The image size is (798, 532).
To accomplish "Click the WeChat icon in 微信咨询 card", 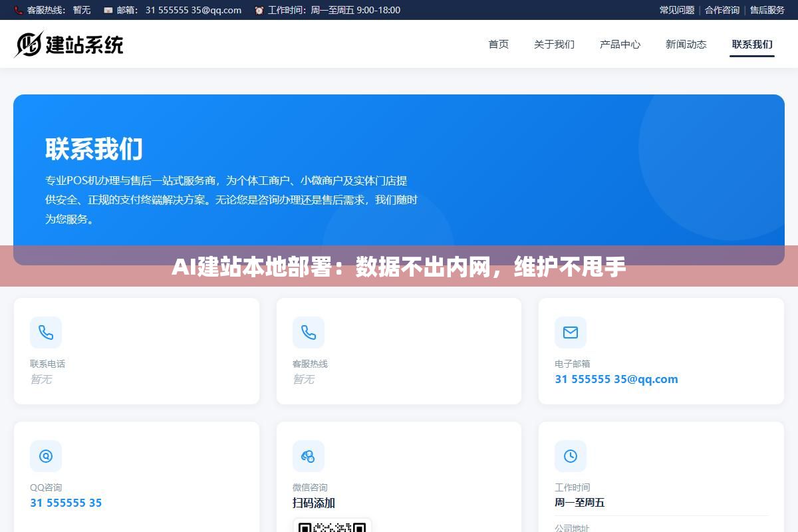I will click(x=309, y=456).
